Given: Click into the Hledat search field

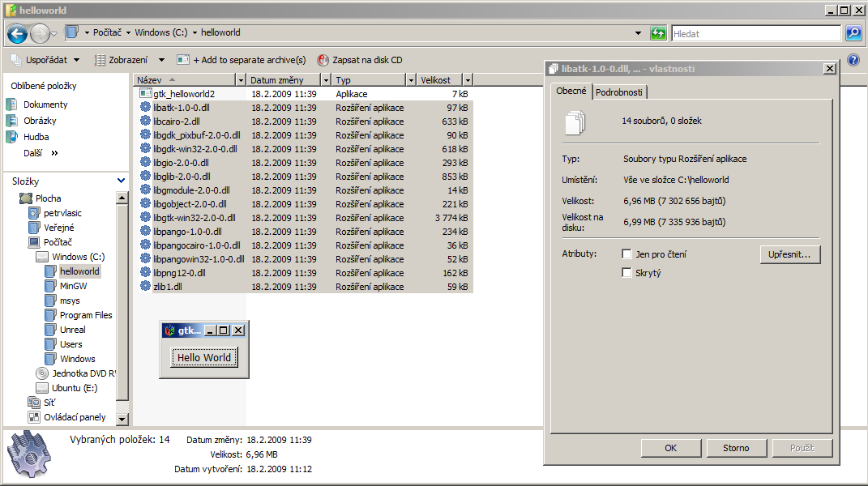Looking at the screenshot, I should pyautogui.click(x=756, y=34).
